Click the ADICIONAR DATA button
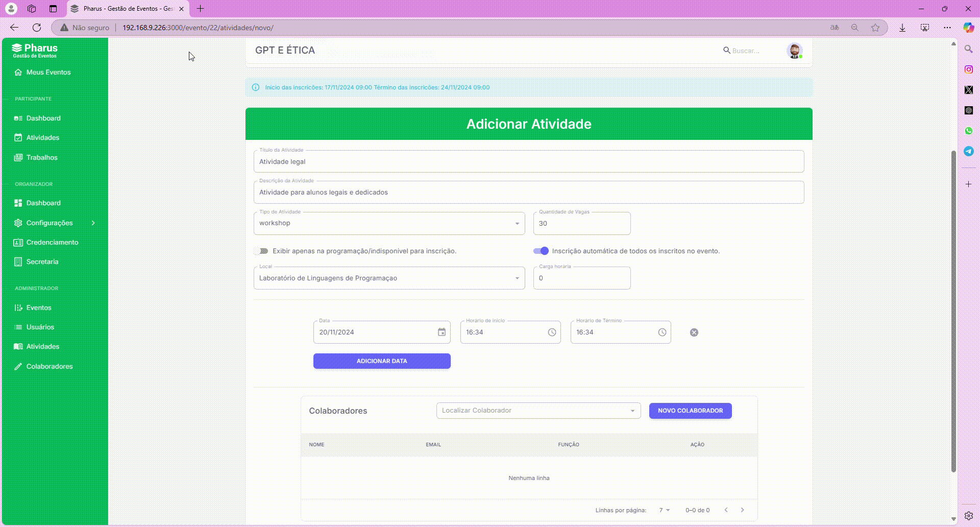The image size is (980, 527). [382, 361]
